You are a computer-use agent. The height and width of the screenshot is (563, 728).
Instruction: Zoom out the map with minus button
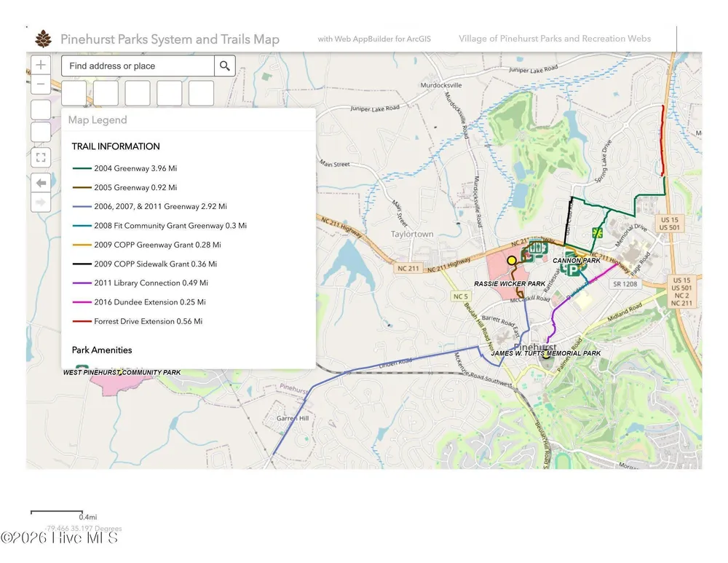click(x=41, y=84)
